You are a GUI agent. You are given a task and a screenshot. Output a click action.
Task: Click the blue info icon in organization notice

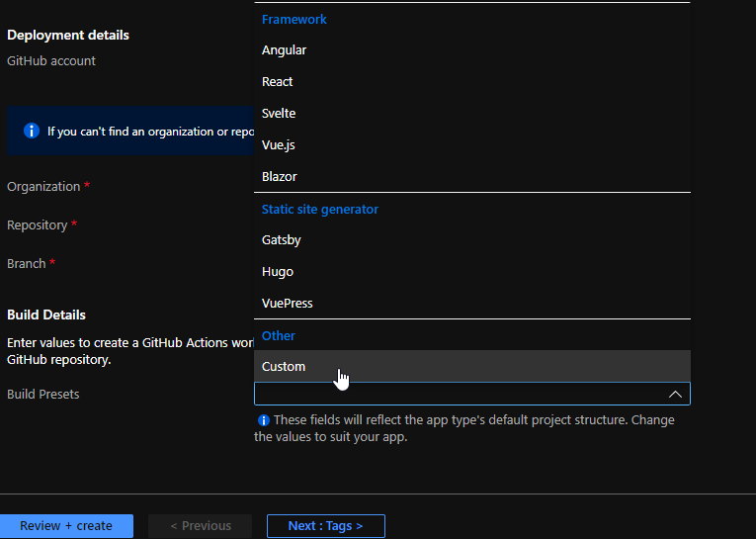point(32,131)
